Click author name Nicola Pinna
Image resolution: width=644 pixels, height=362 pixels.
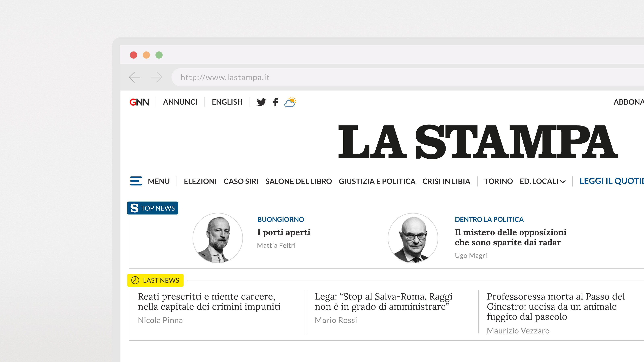160,320
